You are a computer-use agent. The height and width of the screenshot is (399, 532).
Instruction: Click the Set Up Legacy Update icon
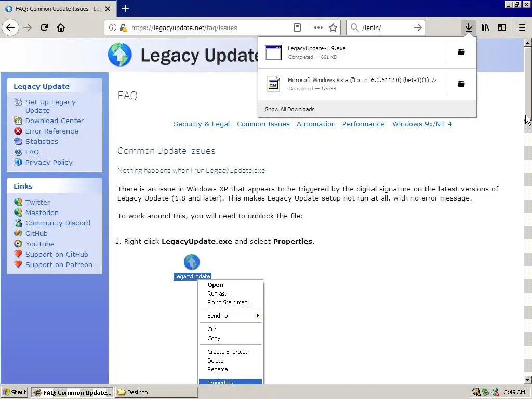[18, 102]
